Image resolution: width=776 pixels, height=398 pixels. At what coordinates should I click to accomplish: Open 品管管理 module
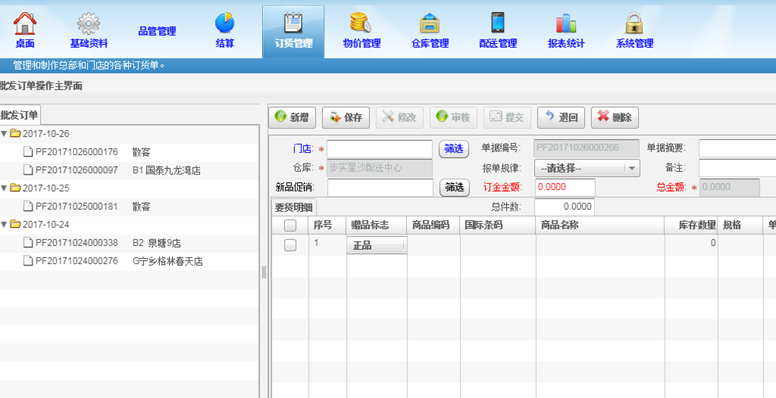click(x=157, y=31)
